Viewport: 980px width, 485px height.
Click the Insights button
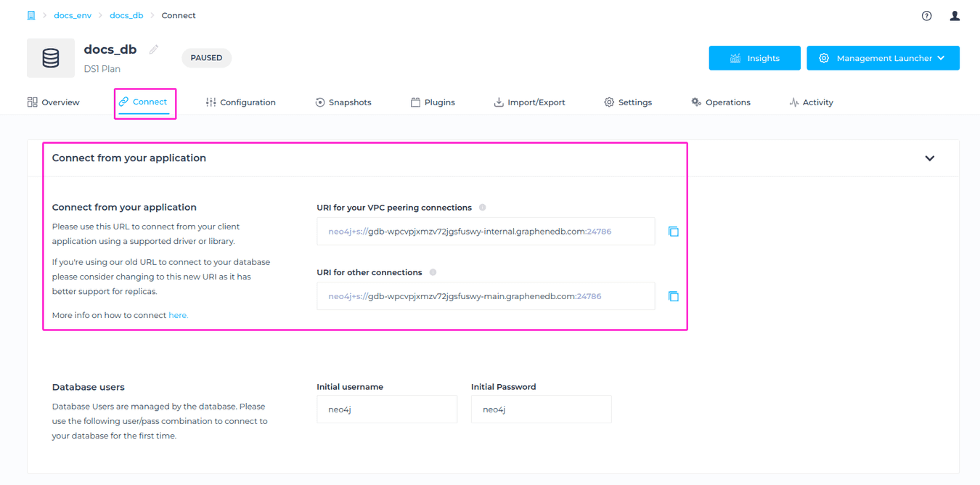754,57
